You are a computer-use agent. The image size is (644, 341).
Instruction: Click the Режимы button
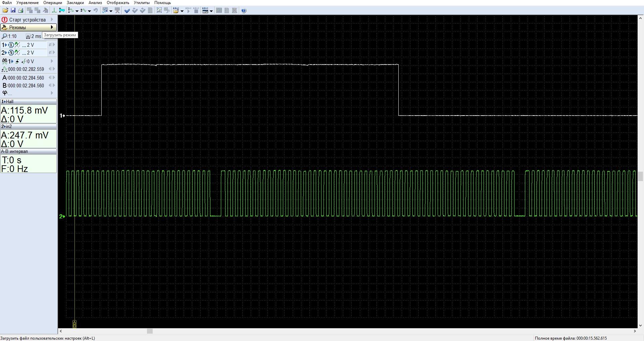[x=28, y=28]
